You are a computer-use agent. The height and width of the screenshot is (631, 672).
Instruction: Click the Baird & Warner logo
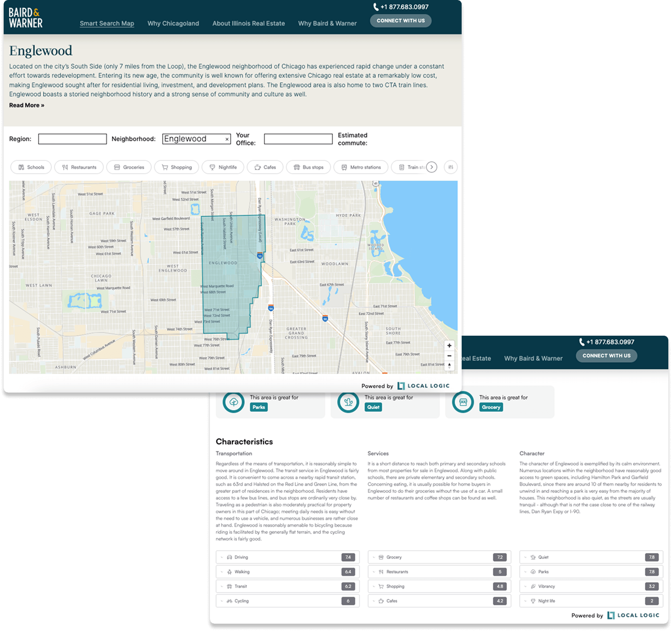[x=26, y=18]
